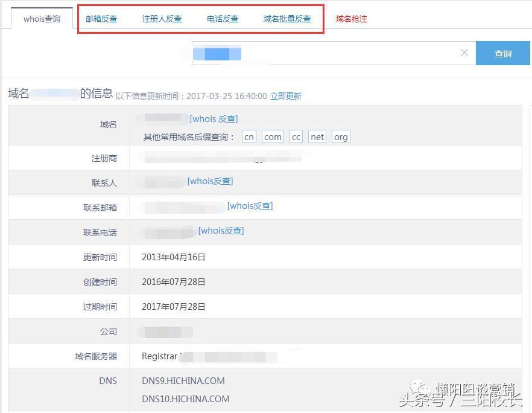Go to the 电话反查 tab
The height and width of the screenshot is (413, 532).
223,19
